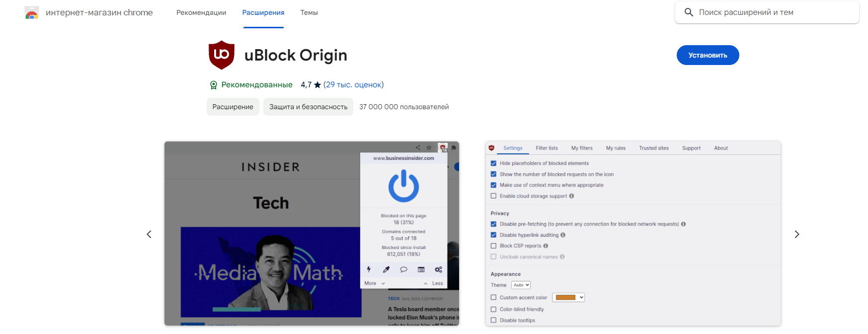Viewport: 868px width, 334px height.
Task: Click info icon next to Disable pre-fetching
Action: 683,224
